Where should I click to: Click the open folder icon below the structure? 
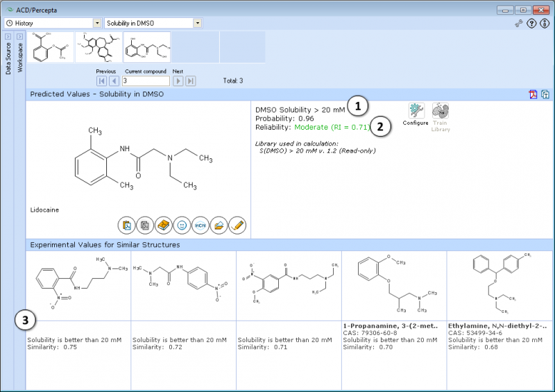219,225
